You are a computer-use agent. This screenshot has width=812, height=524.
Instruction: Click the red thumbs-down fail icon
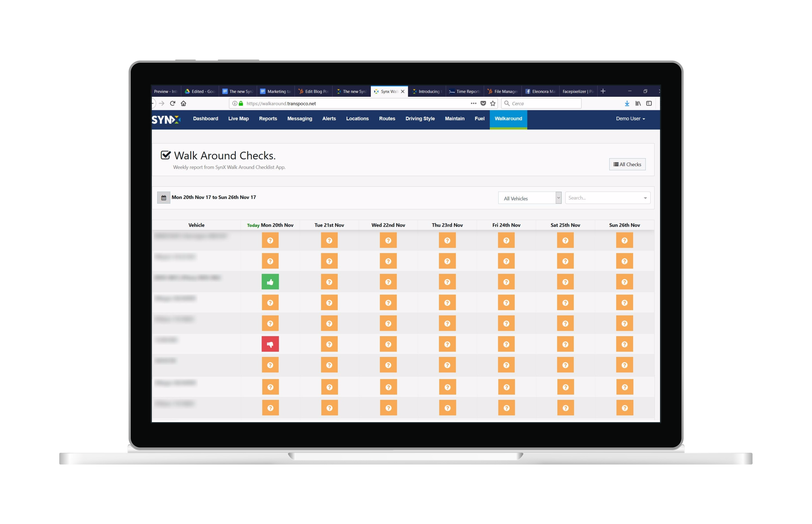[x=270, y=343]
